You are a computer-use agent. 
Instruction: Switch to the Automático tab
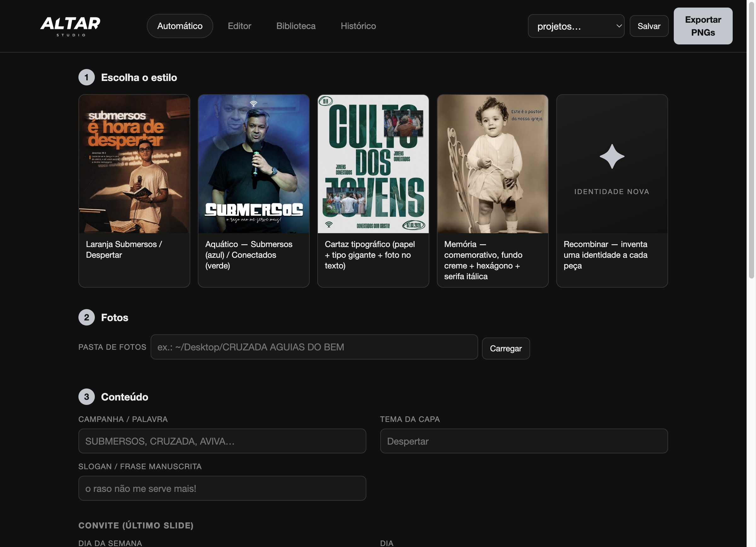(x=180, y=26)
